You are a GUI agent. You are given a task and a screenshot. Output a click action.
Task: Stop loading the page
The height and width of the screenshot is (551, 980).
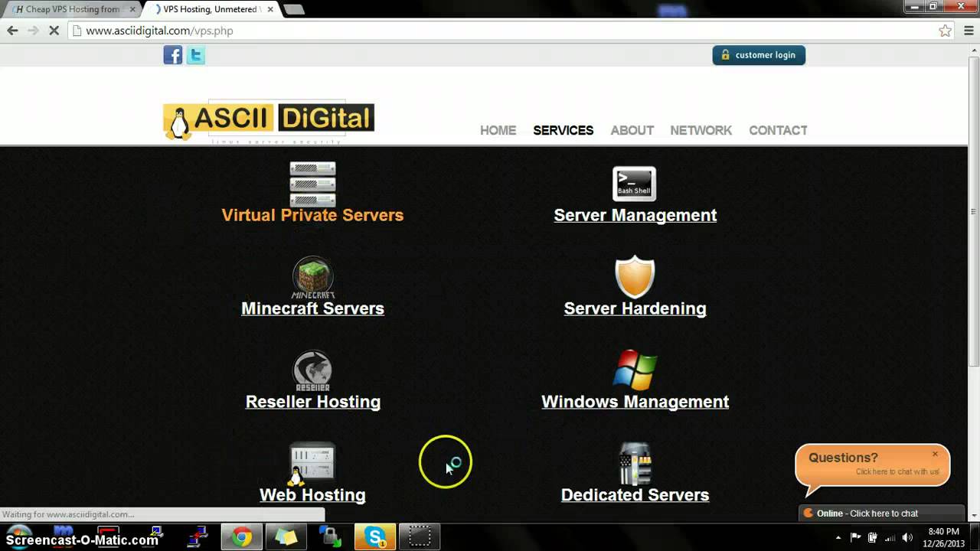[x=54, y=31]
